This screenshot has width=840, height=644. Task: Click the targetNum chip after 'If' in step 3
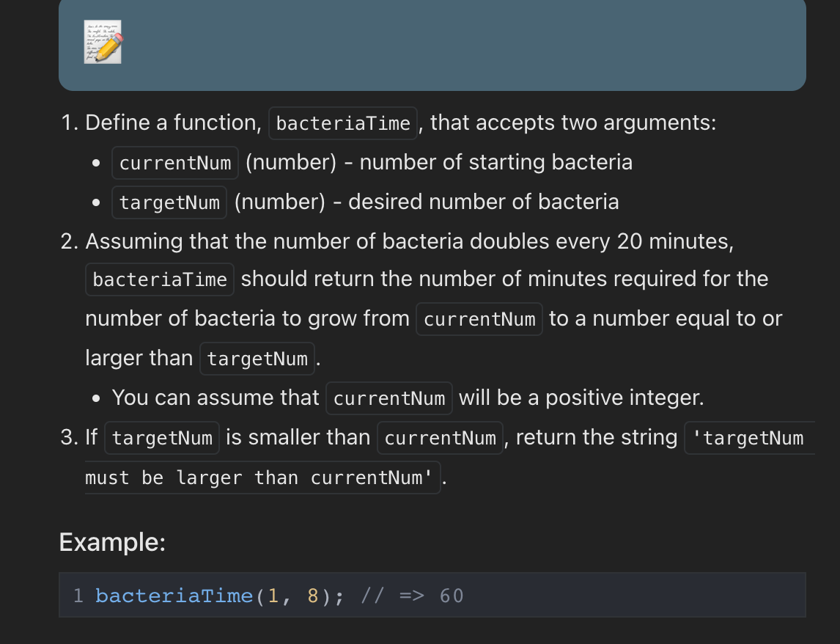[x=162, y=438]
